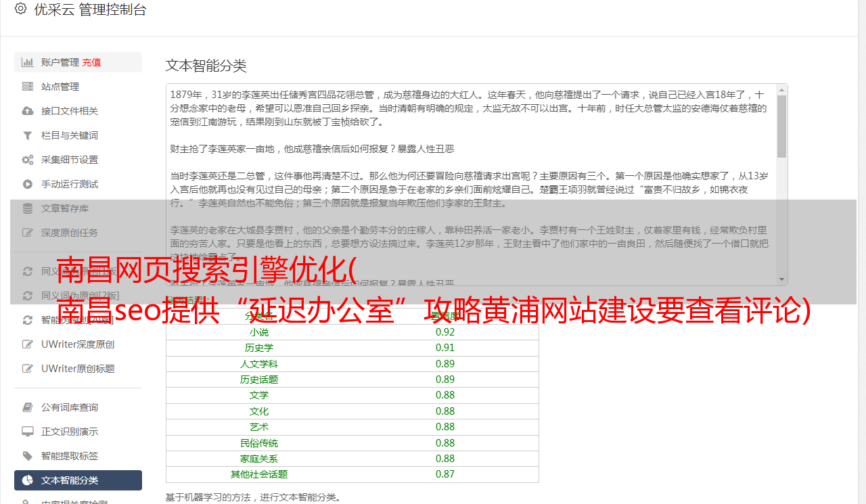Click the cloud upload icon for 接口文件相关
The height and width of the screenshot is (504, 866).
pos(28,111)
